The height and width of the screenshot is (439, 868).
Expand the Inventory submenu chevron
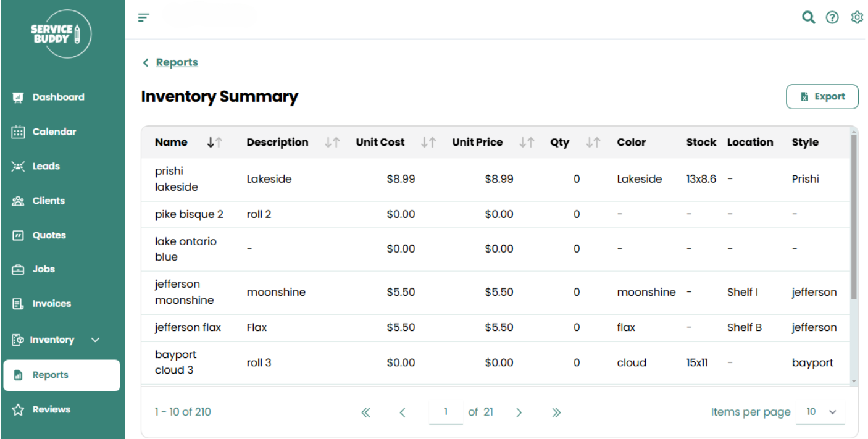pos(95,340)
